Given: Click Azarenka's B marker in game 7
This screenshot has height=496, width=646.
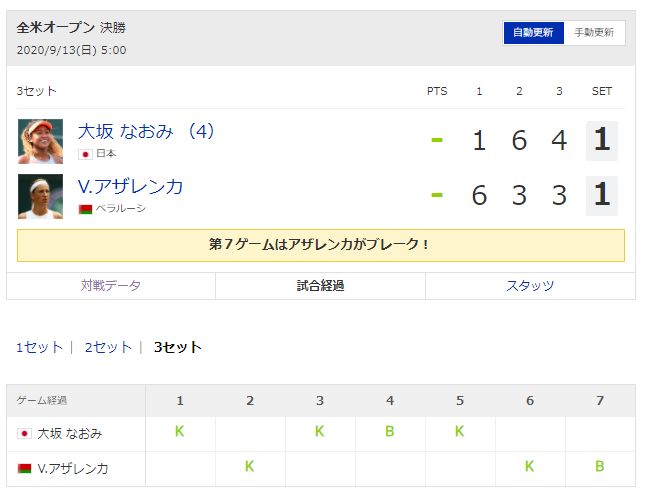Looking at the screenshot, I should click(600, 466).
